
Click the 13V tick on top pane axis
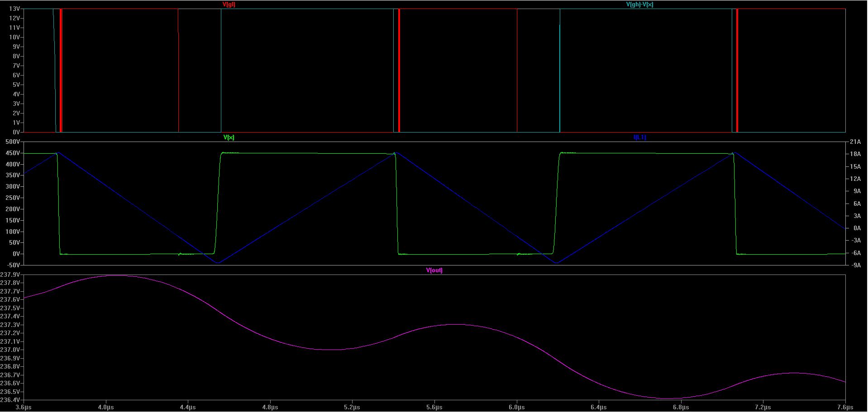14,9
